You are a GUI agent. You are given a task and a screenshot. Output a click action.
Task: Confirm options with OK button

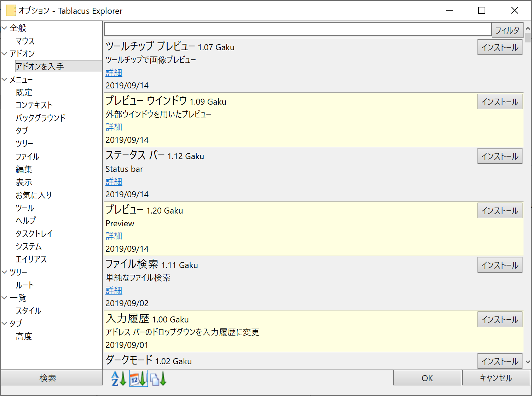(x=427, y=378)
